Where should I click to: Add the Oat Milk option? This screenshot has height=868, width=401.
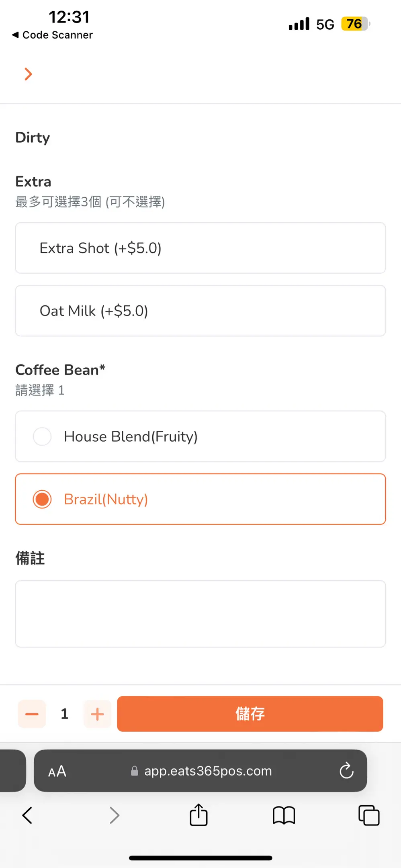[x=200, y=311]
